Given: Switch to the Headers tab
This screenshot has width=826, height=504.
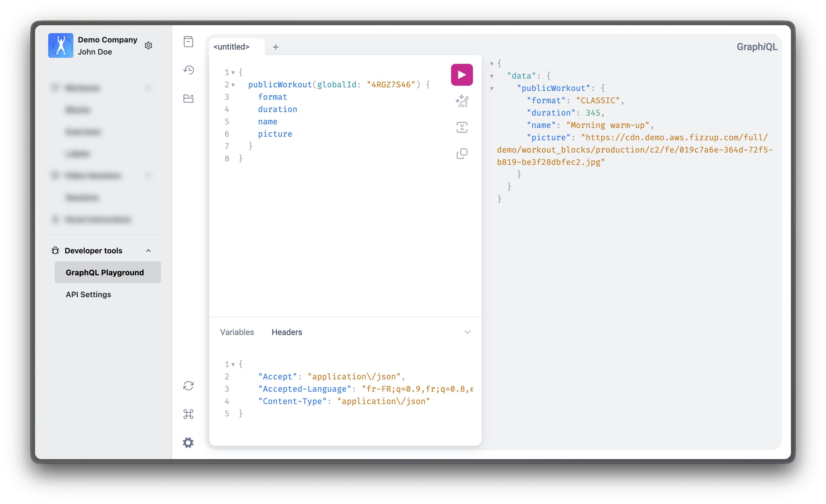Looking at the screenshot, I should click(x=287, y=332).
